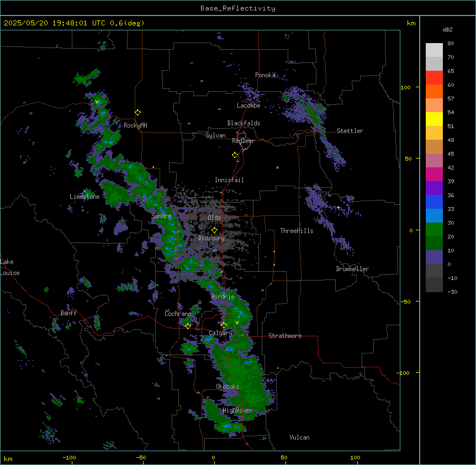Select the Lake Louise label
The width and height of the screenshot is (476, 465).
pyautogui.click(x=10, y=267)
